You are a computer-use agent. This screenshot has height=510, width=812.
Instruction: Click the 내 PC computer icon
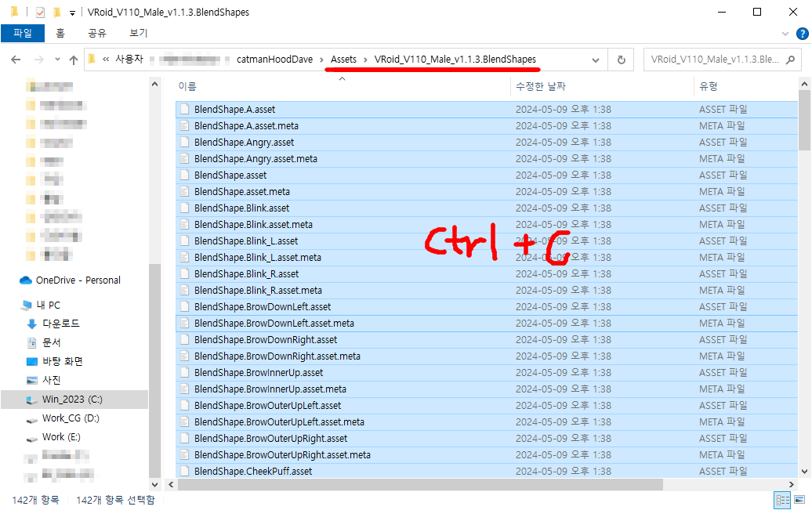pyautogui.click(x=27, y=306)
